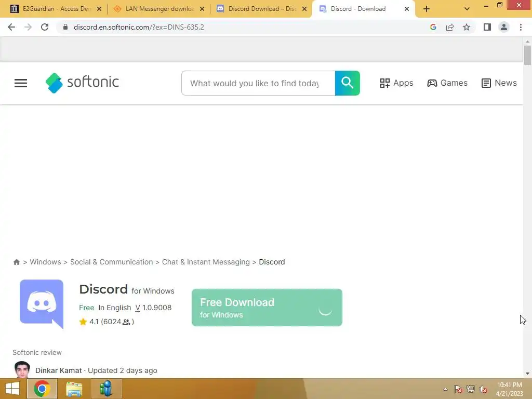Open the Windows Start button

(x=12, y=389)
